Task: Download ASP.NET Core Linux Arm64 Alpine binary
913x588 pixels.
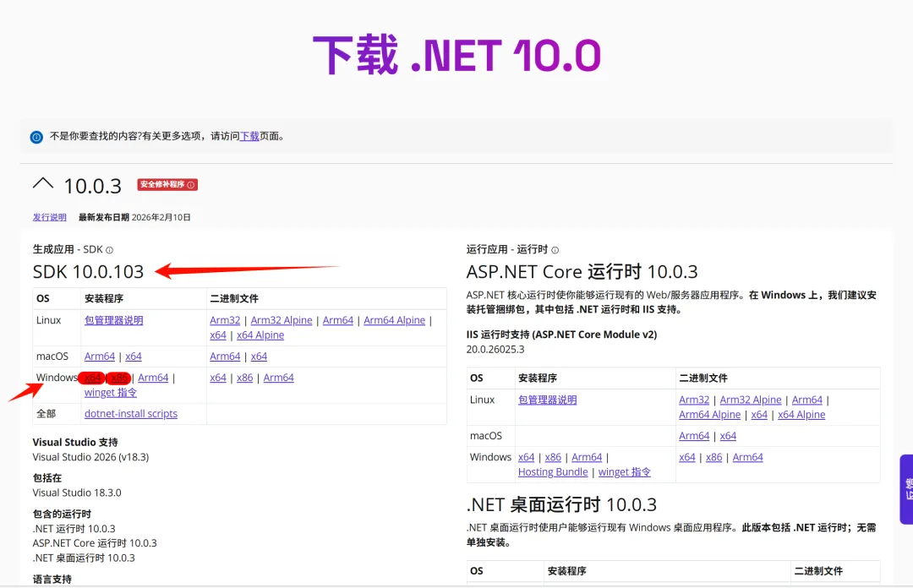Action: (710, 415)
